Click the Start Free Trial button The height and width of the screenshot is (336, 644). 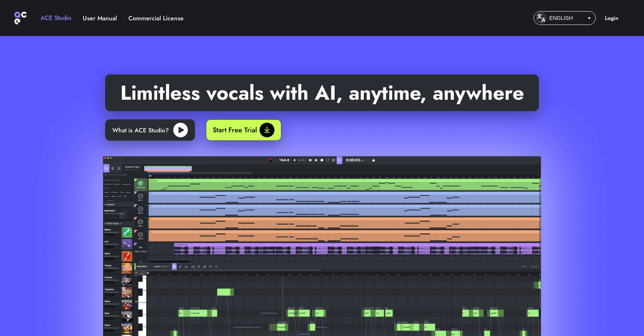pyautogui.click(x=243, y=130)
